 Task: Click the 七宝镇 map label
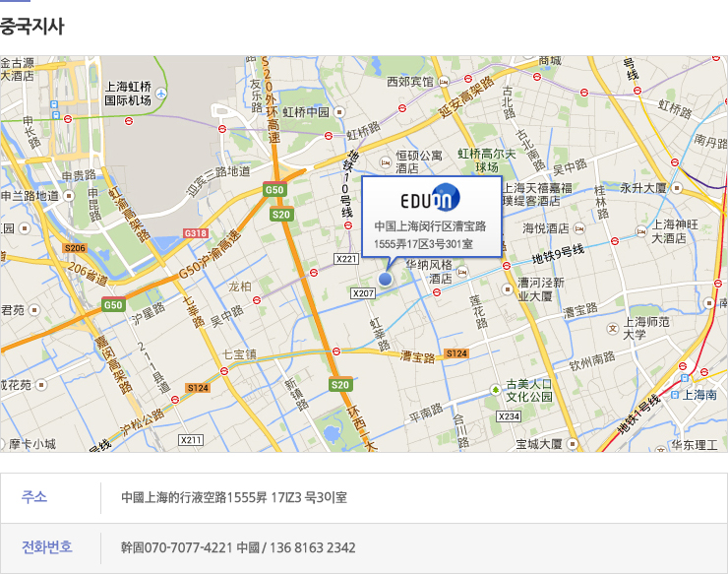click(x=240, y=354)
